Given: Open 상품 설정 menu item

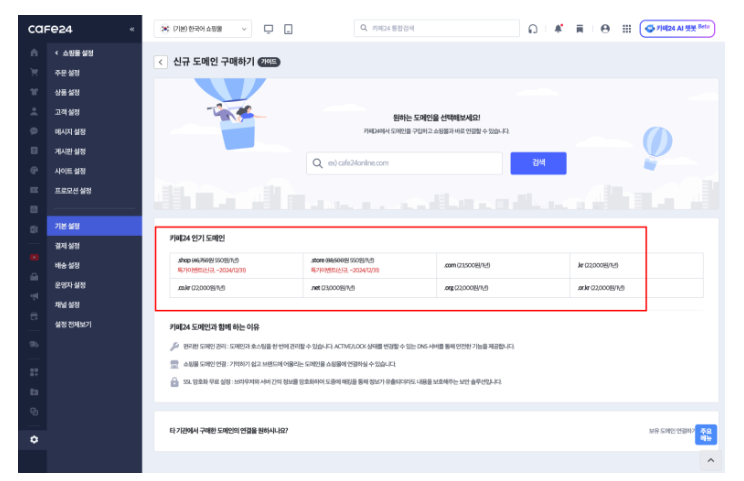Looking at the screenshot, I should pyautogui.click(x=67, y=92).
